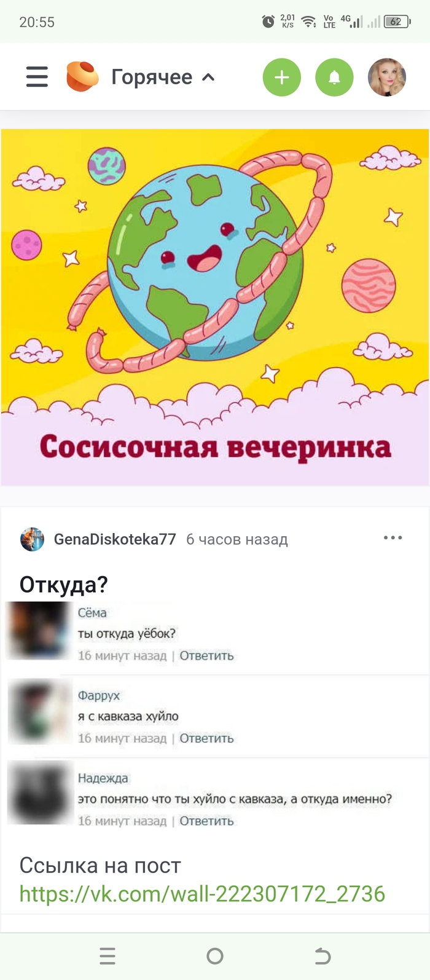
Task: Create new post with green plus
Action: point(282,77)
